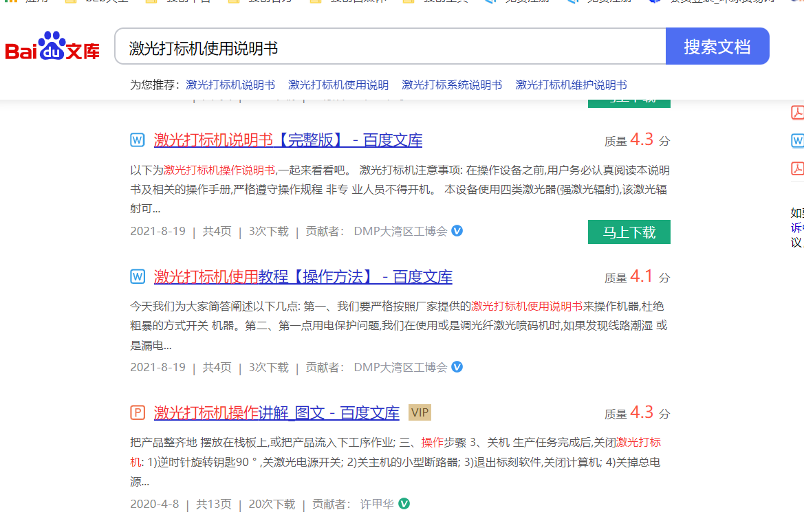Click 20次下载 download count text
Screen dimensions: 804x532
click(272, 505)
